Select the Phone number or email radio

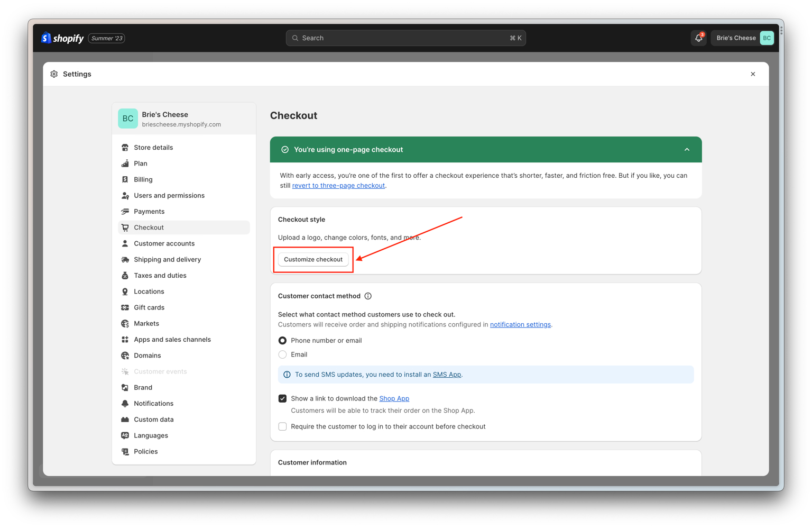(283, 341)
